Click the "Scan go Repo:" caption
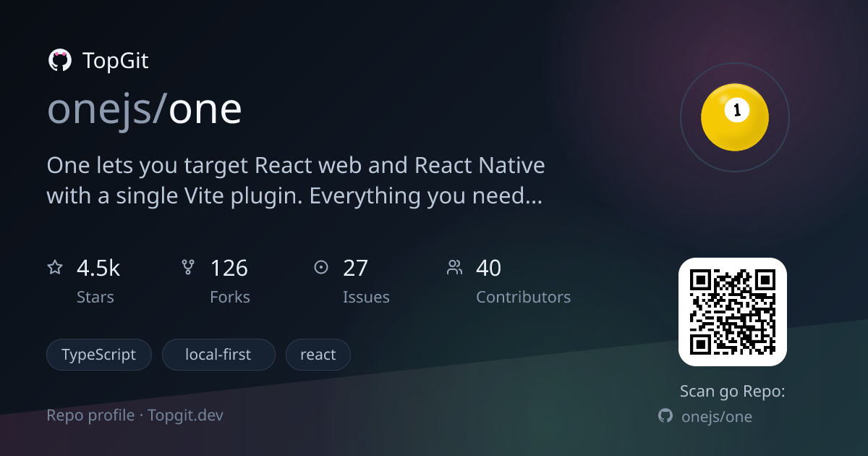 coord(733,392)
